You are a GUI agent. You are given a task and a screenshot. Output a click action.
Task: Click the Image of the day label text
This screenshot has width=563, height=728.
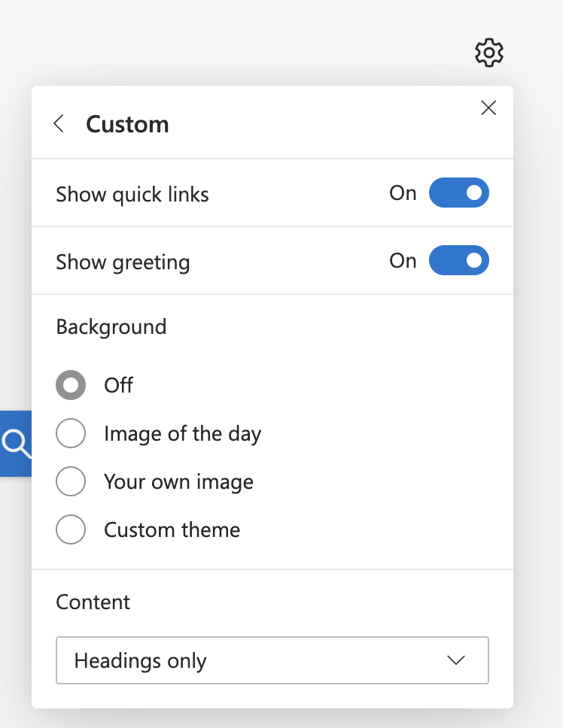coord(183,434)
